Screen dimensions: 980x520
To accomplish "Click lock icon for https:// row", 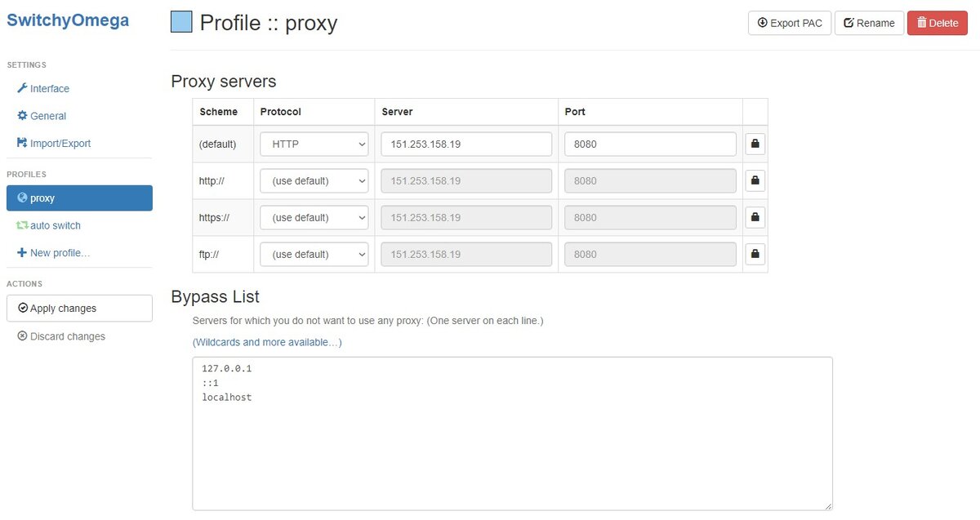I will point(755,217).
